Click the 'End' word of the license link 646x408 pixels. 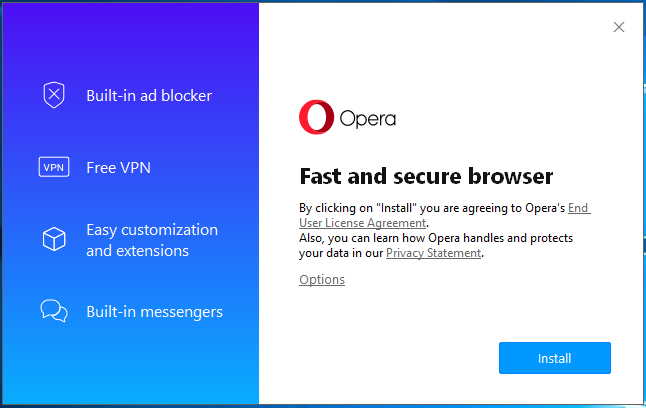point(578,208)
